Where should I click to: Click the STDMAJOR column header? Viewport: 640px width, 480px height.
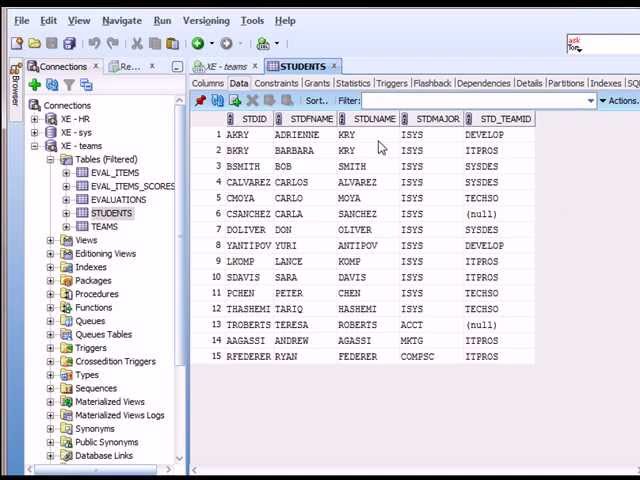[x=431, y=119]
